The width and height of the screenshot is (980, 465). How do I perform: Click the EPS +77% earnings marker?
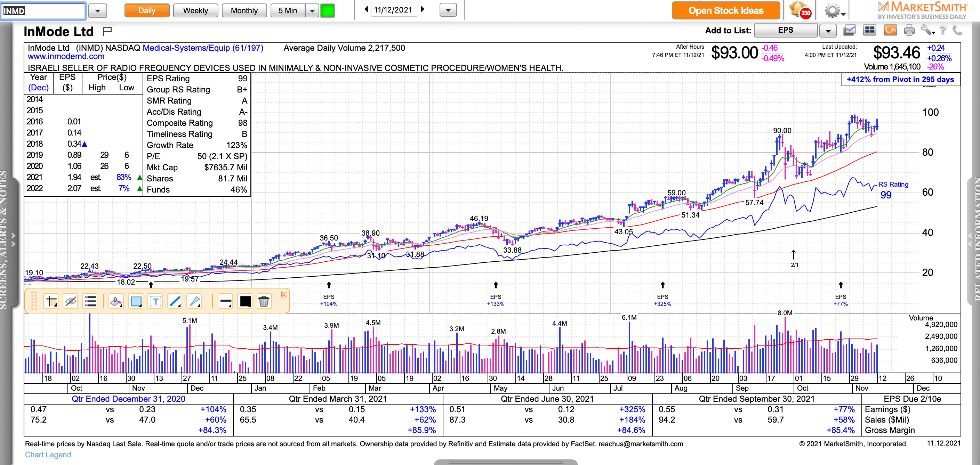tap(841, 295)
